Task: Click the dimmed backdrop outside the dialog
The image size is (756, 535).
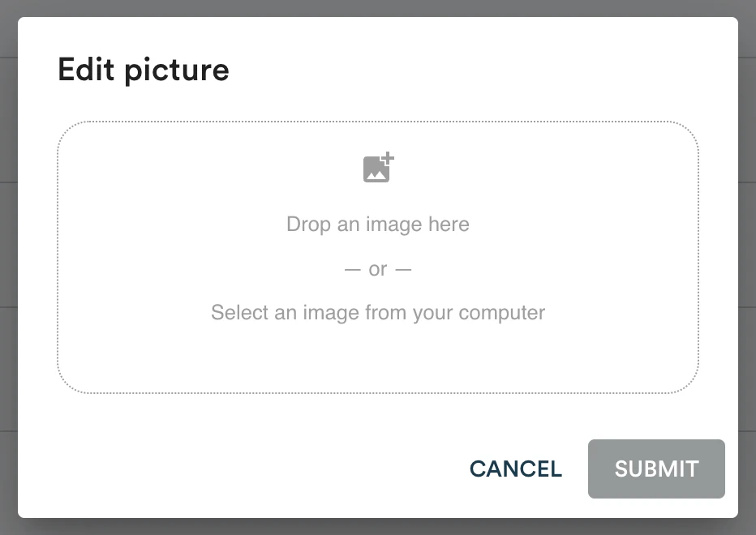Action: click(x=8, y=243)
